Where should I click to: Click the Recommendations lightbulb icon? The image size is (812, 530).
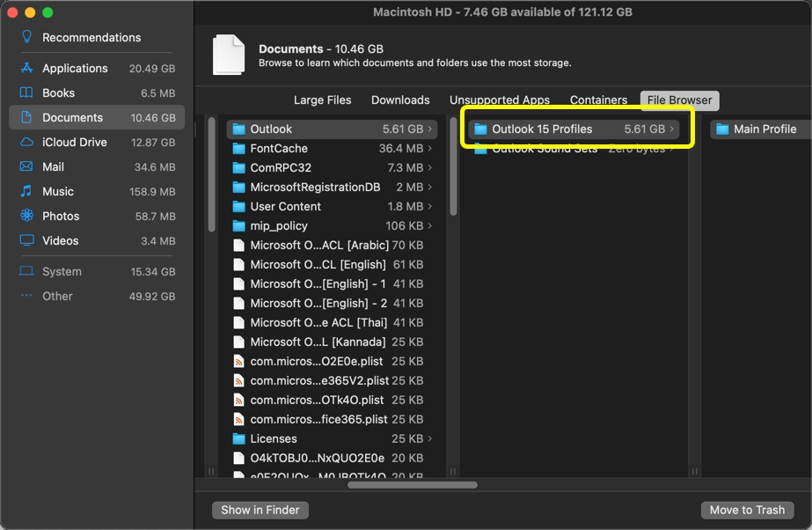coord(26,37)
